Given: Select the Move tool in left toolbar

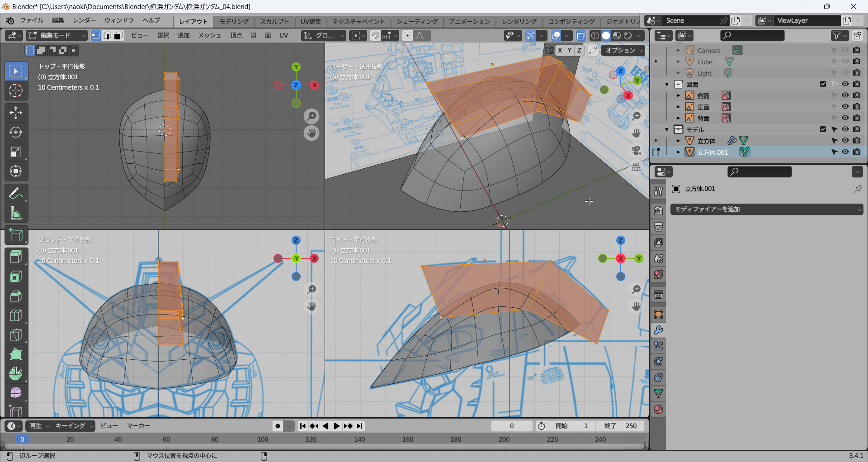Looking at the screenshot, I should pyautogui.click(x=16, y=113).
